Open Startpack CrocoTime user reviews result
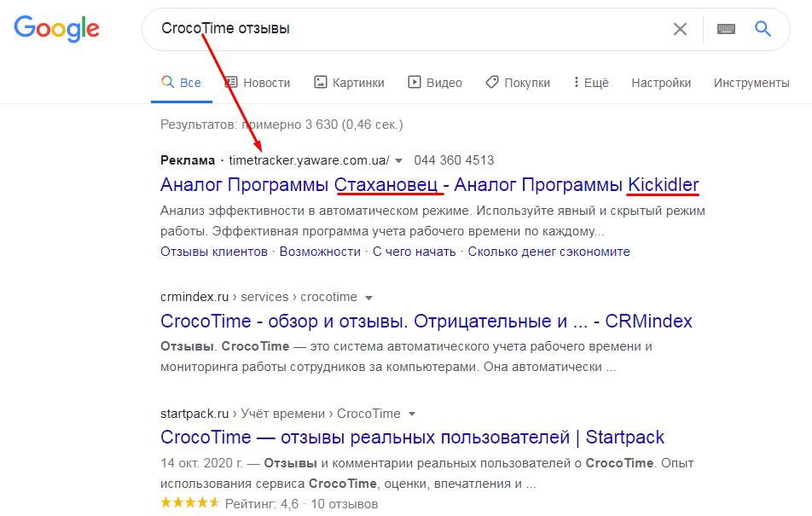The height and width of the screenshot is (516, 812). click(x=412, y=438)
